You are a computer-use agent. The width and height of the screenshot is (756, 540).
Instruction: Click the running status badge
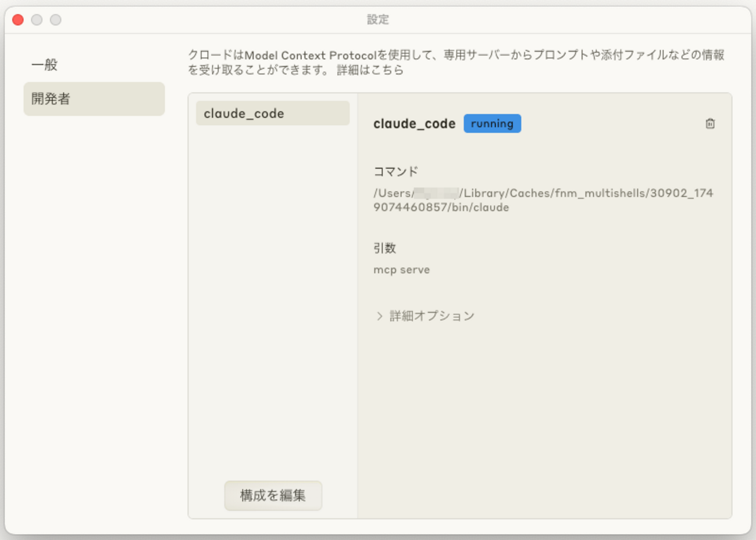pos(492,123)
